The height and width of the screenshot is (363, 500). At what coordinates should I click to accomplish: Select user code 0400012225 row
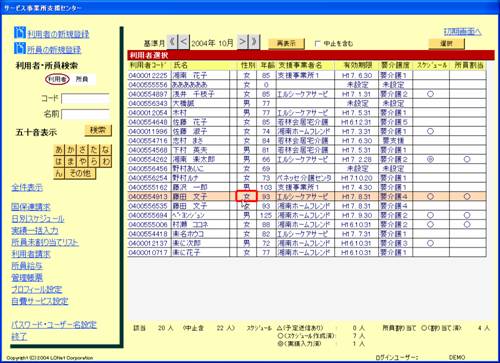coord(307,75)
